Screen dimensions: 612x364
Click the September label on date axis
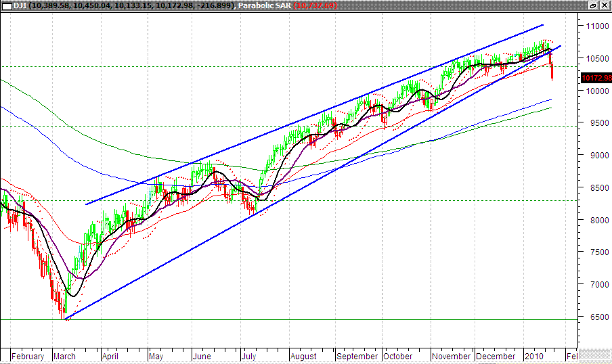[x=357, y=356]
